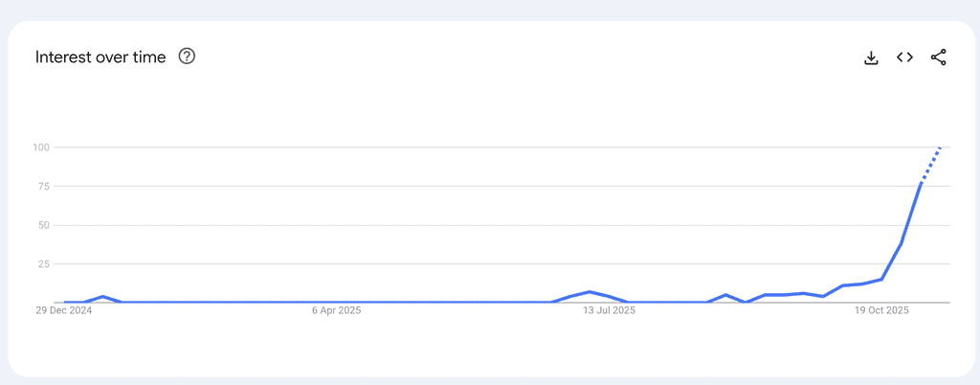Share the Interest over time chart
Viewport: 980px width, 385px height.
pyautogui.click(x=938, y=57)
